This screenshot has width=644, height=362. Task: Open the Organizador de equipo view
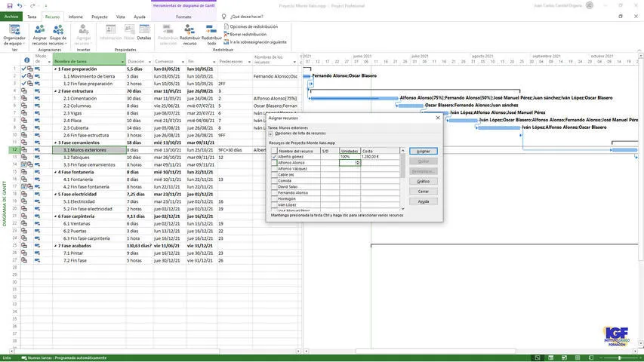coord(14,35)
